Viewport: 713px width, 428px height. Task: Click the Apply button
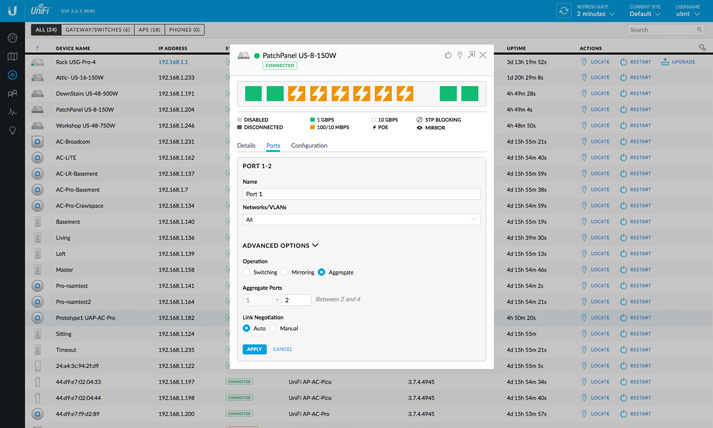(254, 349)
